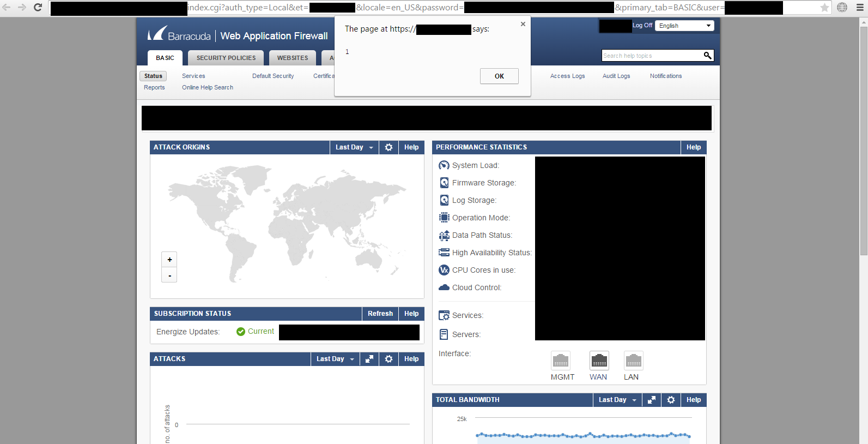Image resolution: width=868 pixels, height=444 pixels.
Task: Open the Access Logs page
Action: coord(567,76)
